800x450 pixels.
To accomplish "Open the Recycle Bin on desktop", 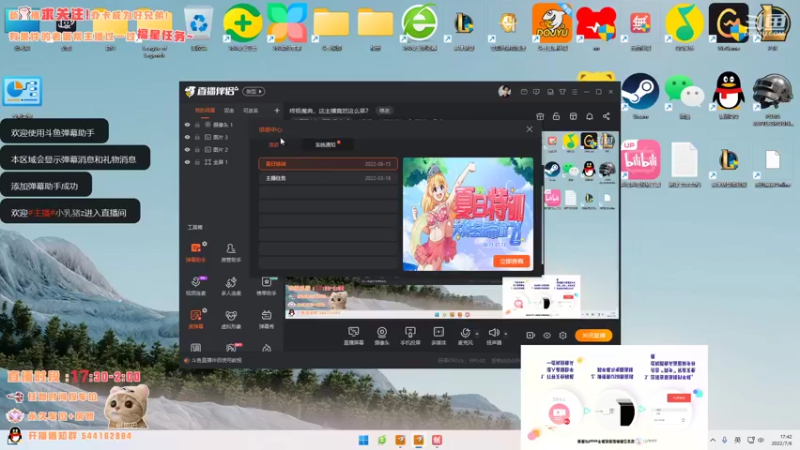I will click(198, 28).
